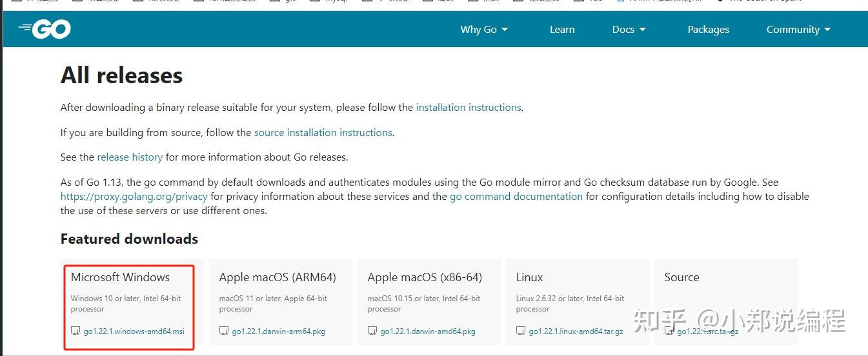868x356 pixels.
Task: Open the installation instructions link
Action: click(x=469, y=108)
